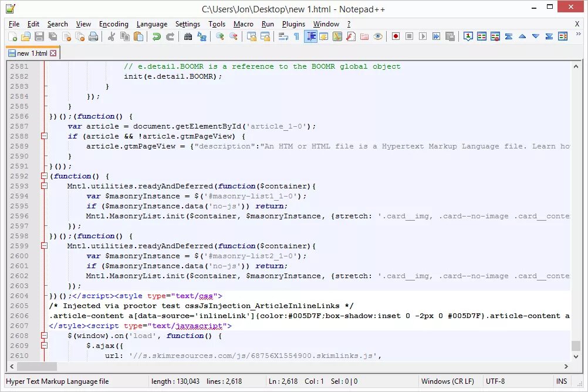This screenshot has height=392, width=588.
Task: Open the Replace toolbar icon
Action: [x=202, y=36]
